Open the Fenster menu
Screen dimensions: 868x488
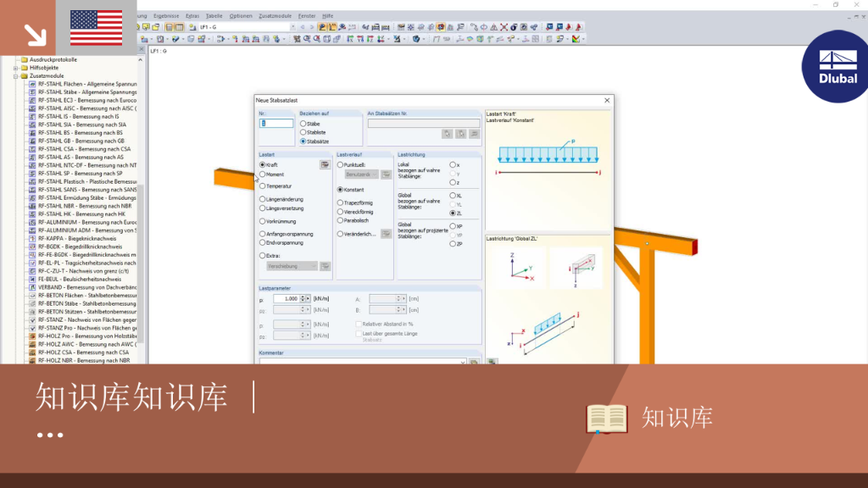pyautogui.click(x=307, y=16)
